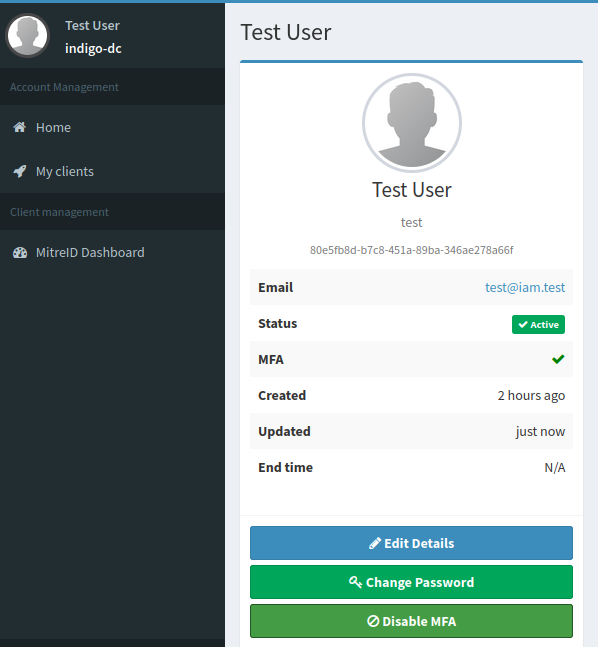Viewport: 598px width, 647px height.
Task: Click the Home house icon
Action: 19,127
